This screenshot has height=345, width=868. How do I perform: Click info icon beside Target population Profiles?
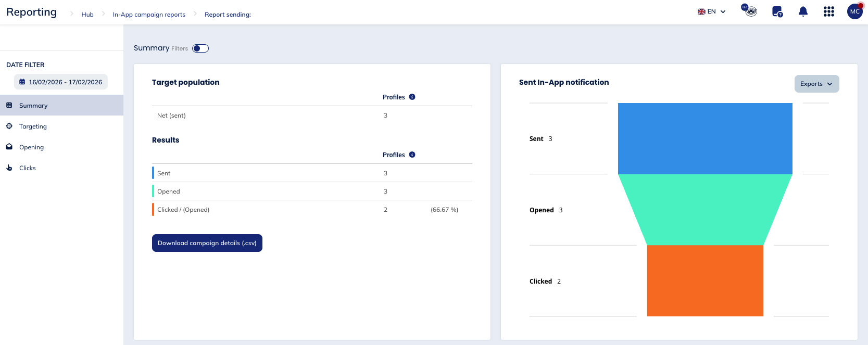pyautogui.click(x=412, y=97)
